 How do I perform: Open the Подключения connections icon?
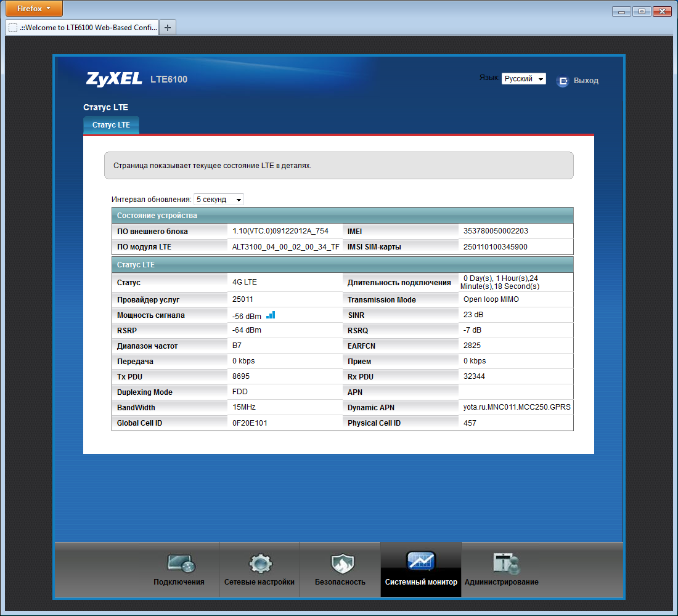coord(182,564)
